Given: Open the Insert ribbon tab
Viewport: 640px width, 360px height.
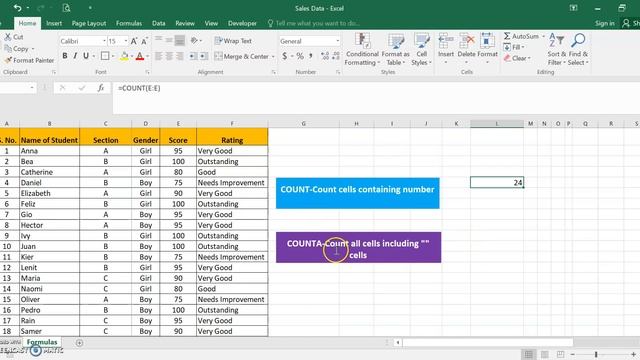Looking at the screenshot, I should click(x=54, y=23).
